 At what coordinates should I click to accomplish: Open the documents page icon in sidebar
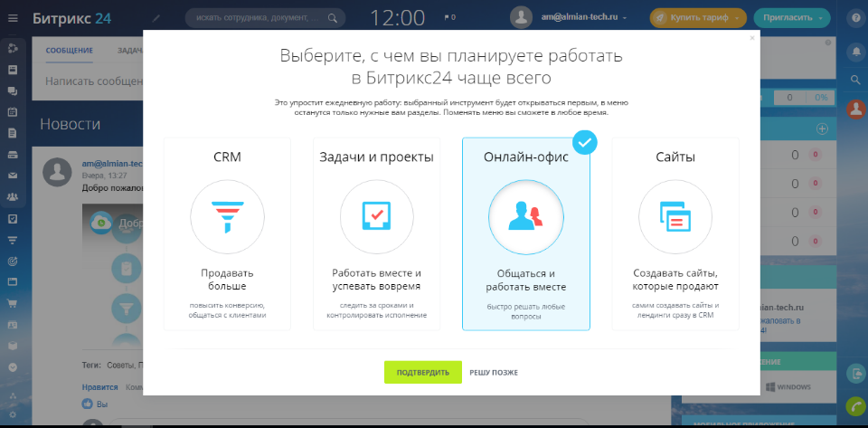tap(13, 133)
